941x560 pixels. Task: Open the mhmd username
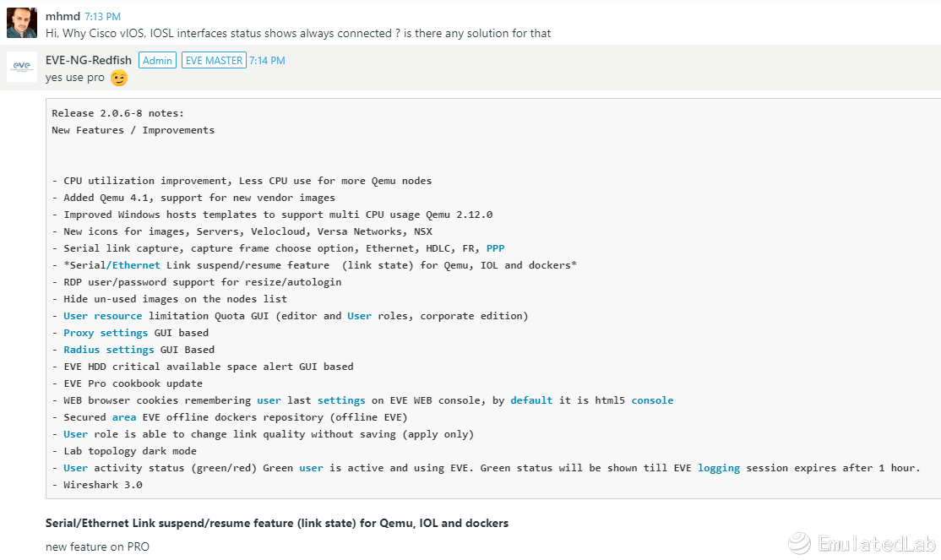point(63,16)
